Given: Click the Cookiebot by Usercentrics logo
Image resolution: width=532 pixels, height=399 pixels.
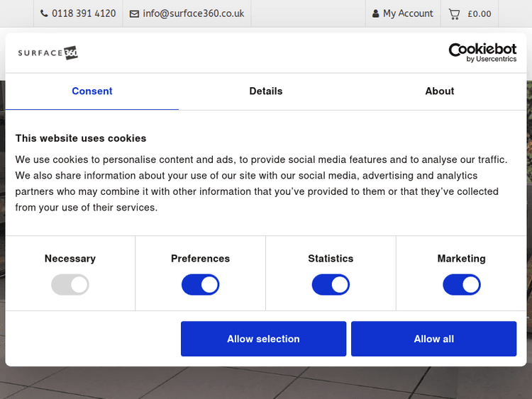Looking at the screenshot, I should (482, 52).
